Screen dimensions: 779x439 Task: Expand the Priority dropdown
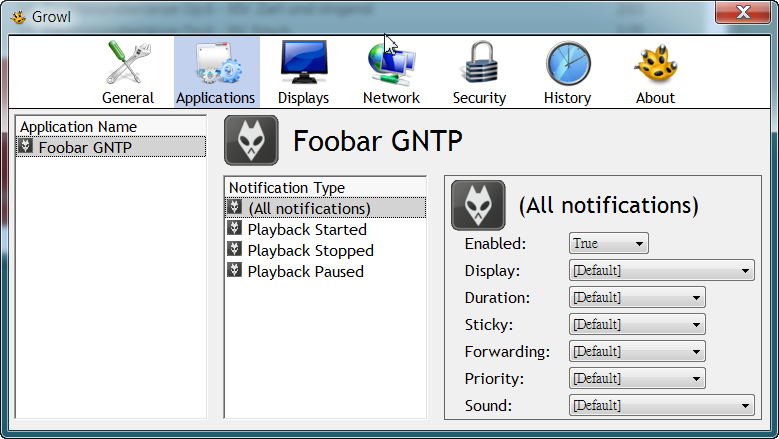(x=637, y=378)
